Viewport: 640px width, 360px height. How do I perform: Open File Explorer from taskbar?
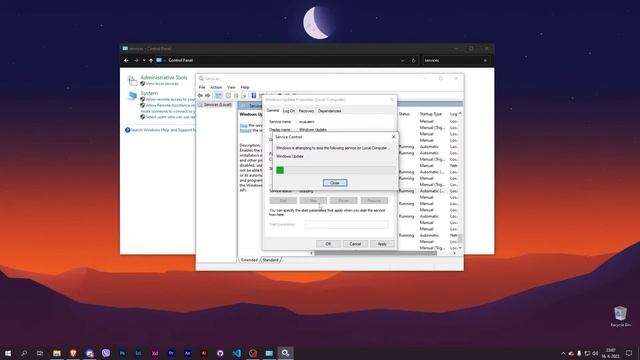tap(57, 353)
